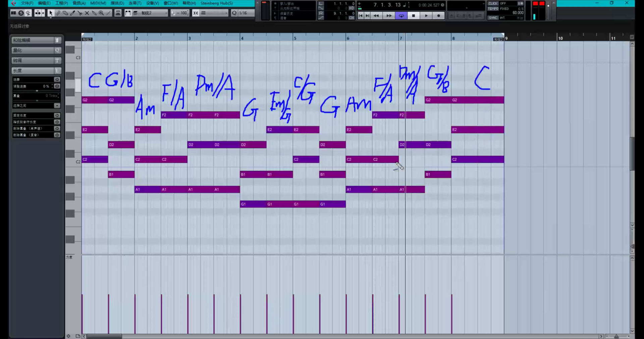Click the iterative quantize Q icon
The width and height of the screenshot is (644, 339).
(234, 13)
